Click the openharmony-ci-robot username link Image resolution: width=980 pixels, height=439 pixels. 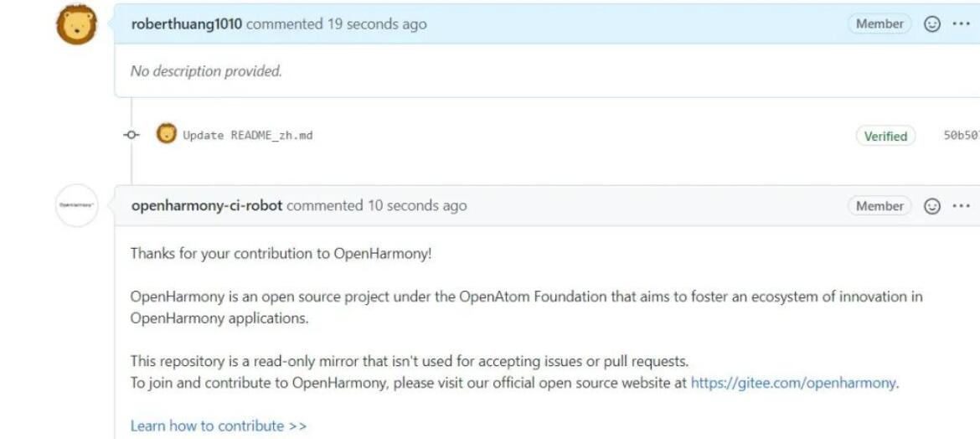(207, 205)
